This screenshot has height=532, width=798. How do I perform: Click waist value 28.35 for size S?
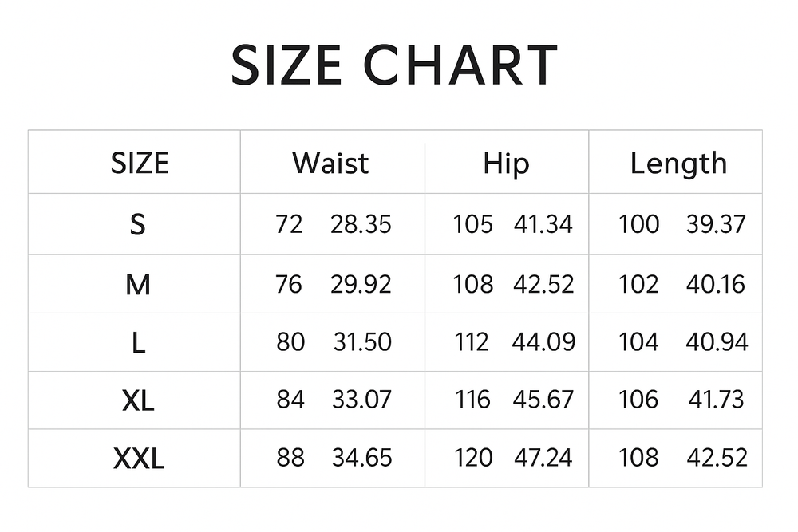(x=361, y=225)
